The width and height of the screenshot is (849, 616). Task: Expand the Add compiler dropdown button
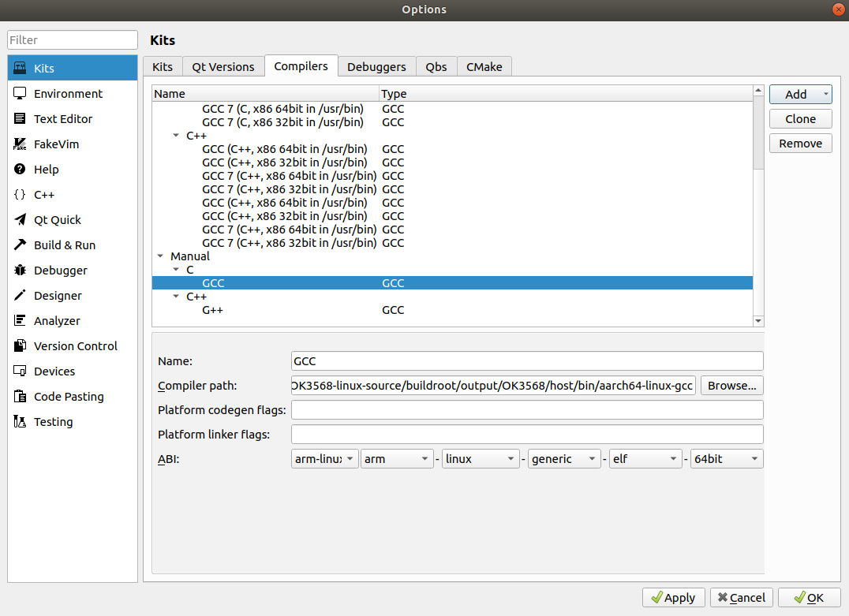[x=825, y=95]
